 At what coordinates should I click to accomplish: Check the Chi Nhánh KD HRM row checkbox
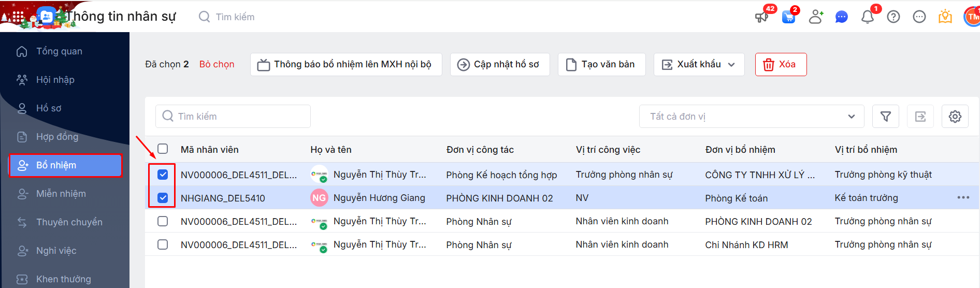coord(163,244)
